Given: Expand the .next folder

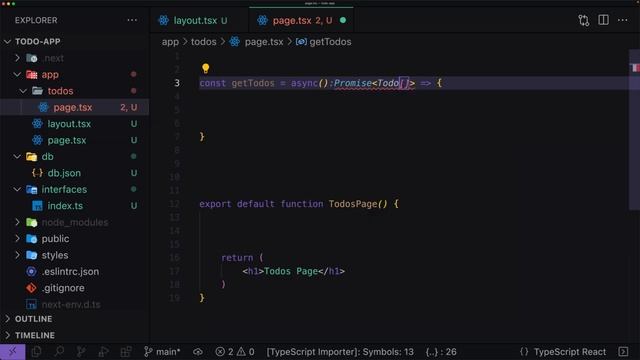Looking at the screenshot, I should tap(17, 58).
